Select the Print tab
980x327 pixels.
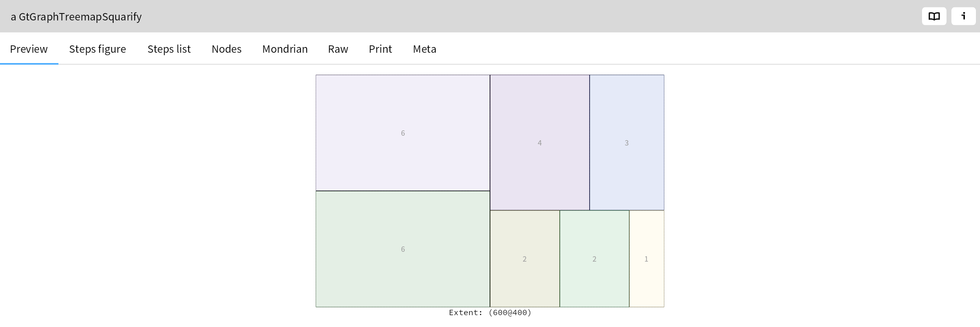(381, 49)
